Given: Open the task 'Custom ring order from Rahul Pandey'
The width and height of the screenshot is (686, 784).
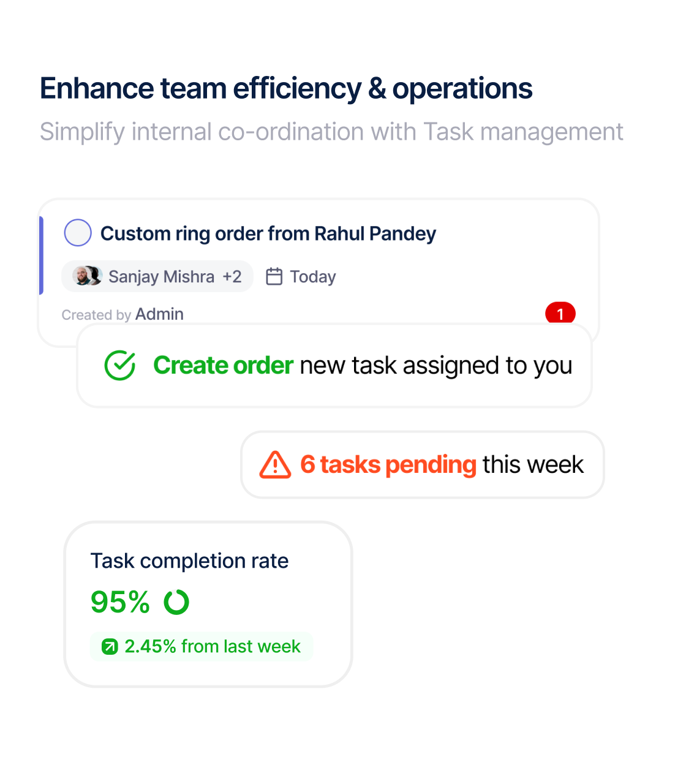Looking at the screenshot, I should pos(268,233).
